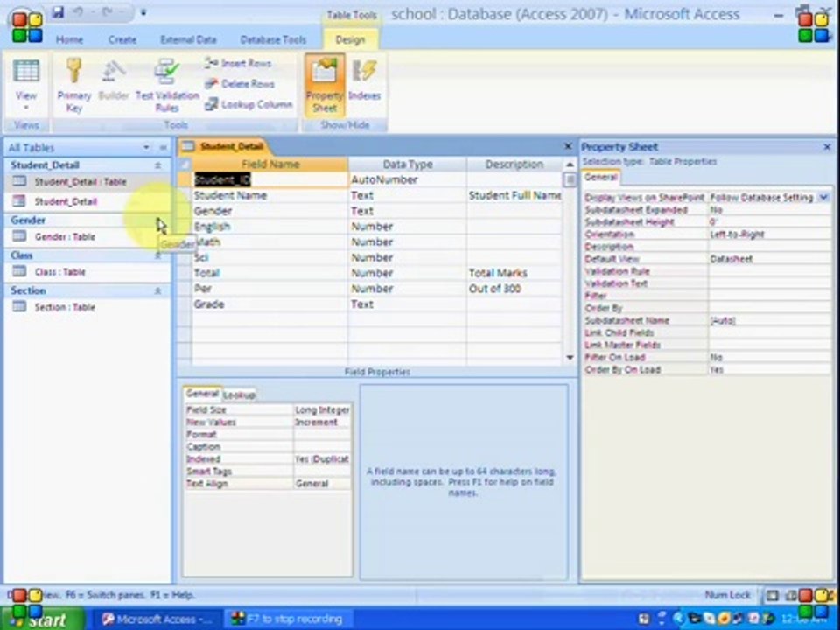Open the expression Builder
Screen dimensions: 840x630
pos(114,80)
